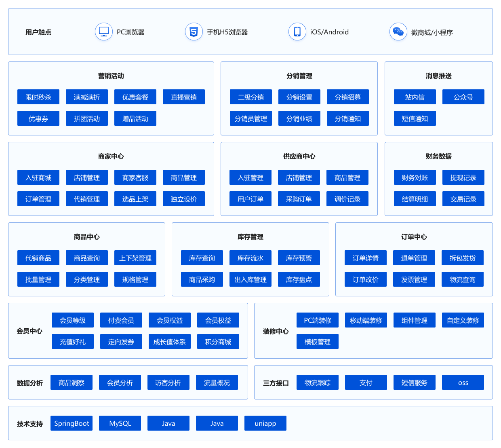Click the oss interface button
The width and height of the screenshot is (501, 448).
(x=463, y=382)
